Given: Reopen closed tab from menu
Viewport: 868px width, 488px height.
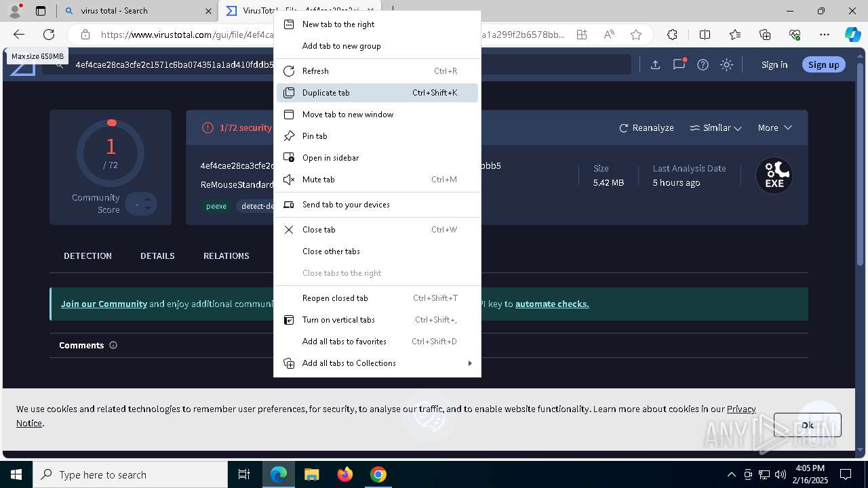Looking at the screenshot, I should [377, 298].
